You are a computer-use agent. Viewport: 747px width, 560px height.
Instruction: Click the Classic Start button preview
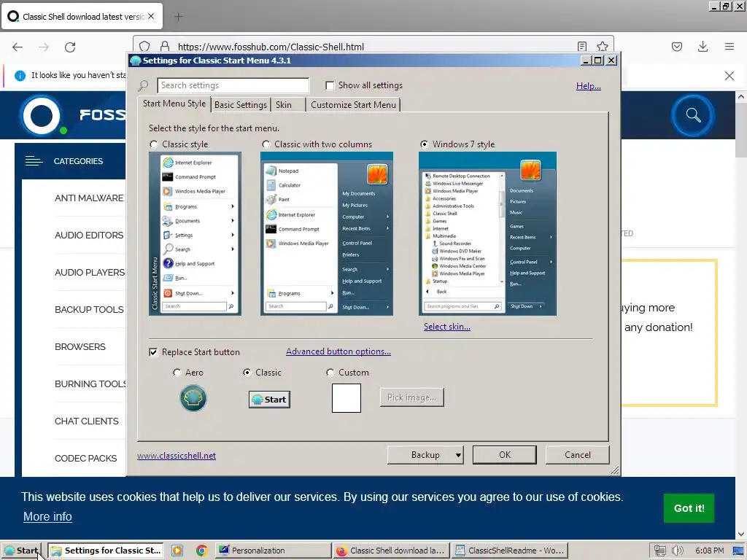tap(270, 400)
